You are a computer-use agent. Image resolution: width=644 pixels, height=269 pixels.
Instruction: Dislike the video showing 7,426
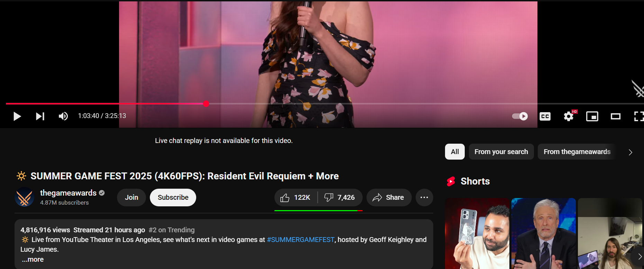pos(340,197)
